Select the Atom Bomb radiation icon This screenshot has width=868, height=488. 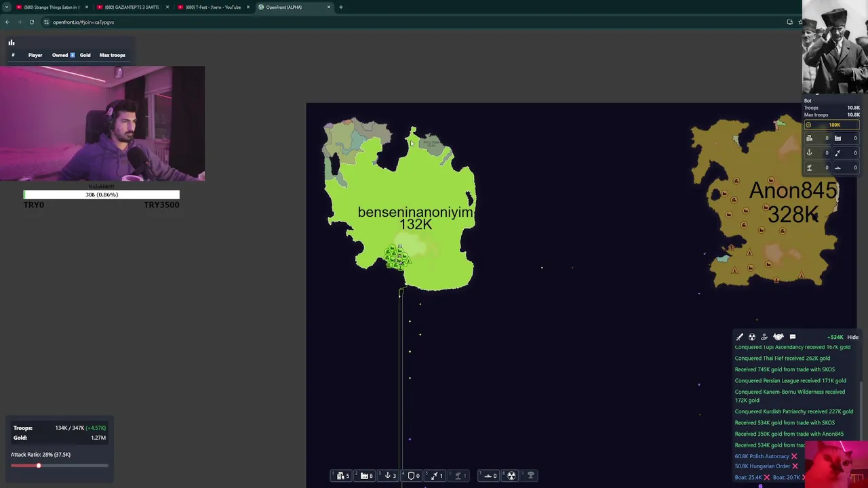511,476
